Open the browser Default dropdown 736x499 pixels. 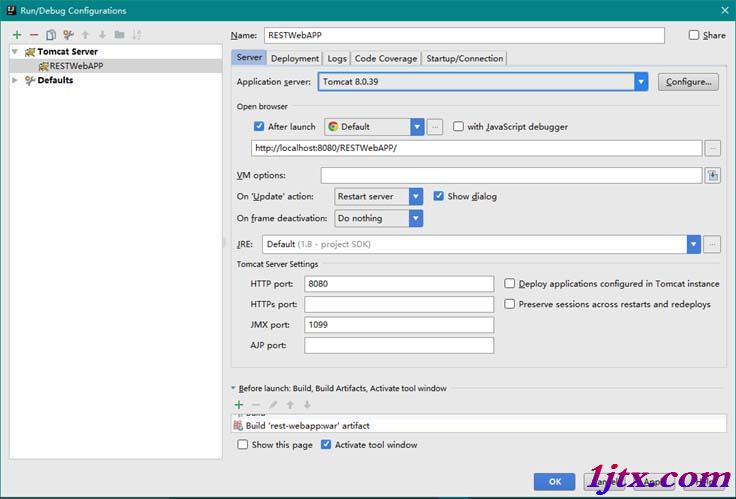point(374,127)
